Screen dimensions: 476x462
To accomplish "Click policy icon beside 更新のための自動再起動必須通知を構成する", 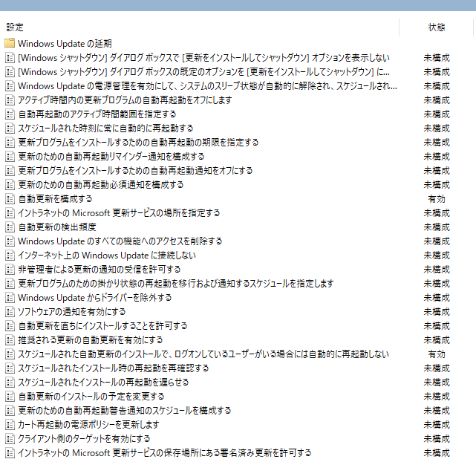I will [10, 184].
